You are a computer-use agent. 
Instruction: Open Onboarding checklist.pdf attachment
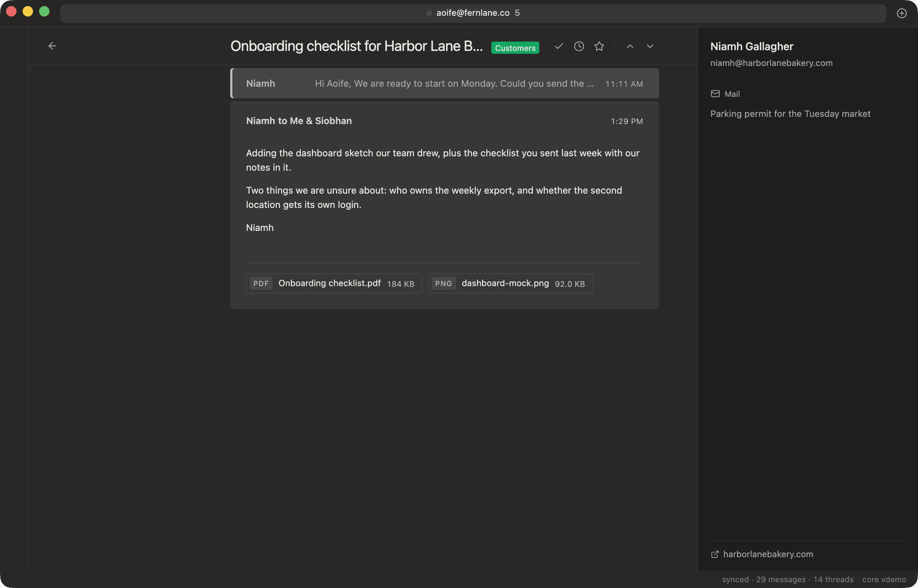coord(334,283)
